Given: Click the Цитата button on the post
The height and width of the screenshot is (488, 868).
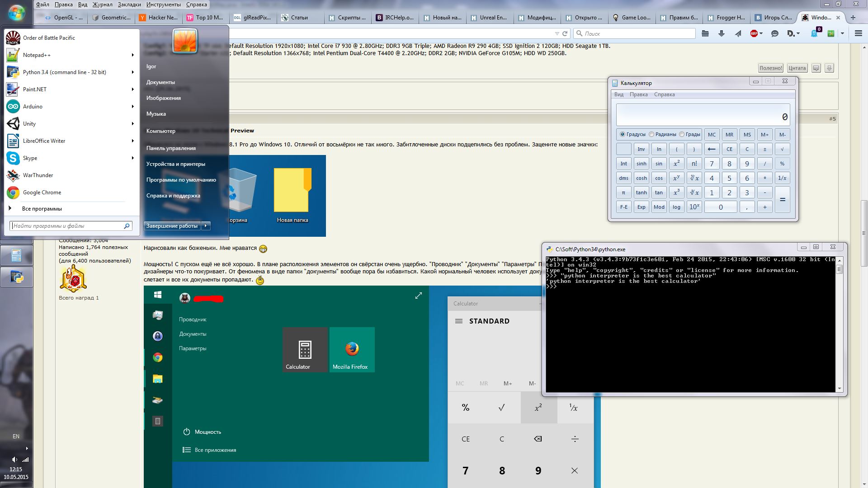Looking at the screenshot, I should (x=797, y=68).
